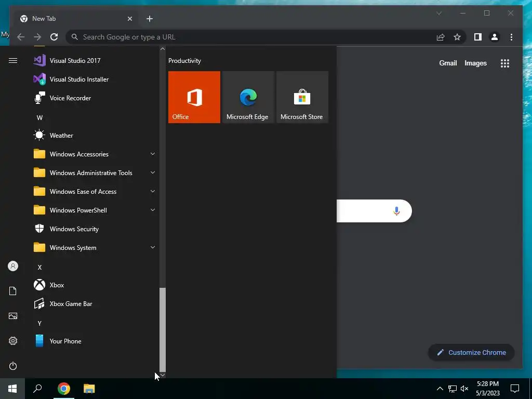Jump to letter W in the app list
The height and width of the screenshot is (399, 532).
pos(39,118)
